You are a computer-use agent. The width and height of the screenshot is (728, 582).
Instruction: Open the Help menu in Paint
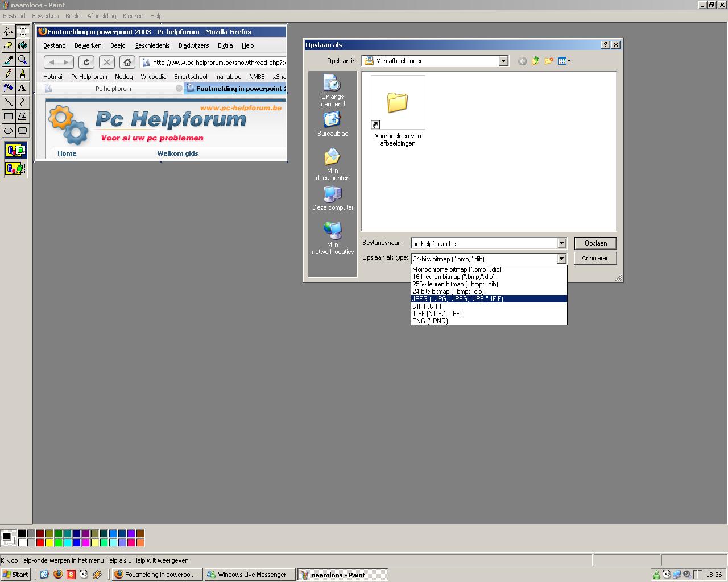pyautogui.click(x=156, y=16)
